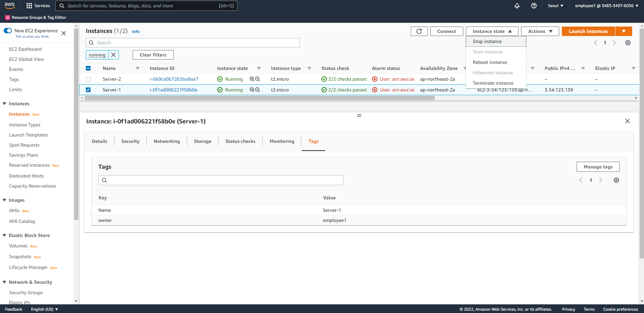Choose Reboot instance from menu
The image size is (644, 313).
[496, 62]
